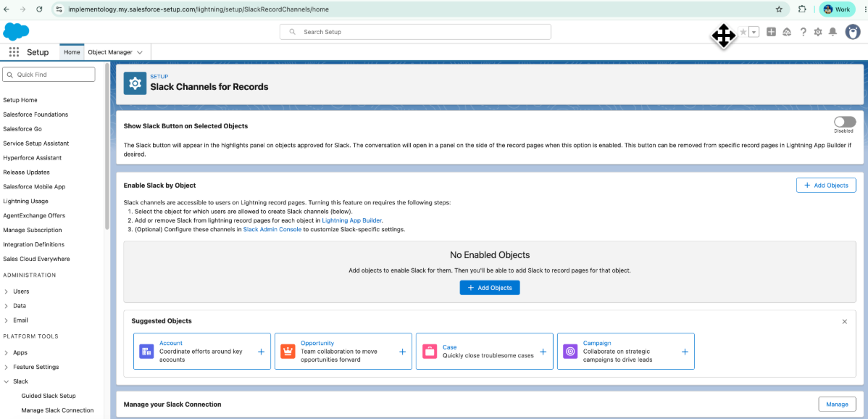868x419 pixels.
Task: Click the favorites star icon in Salesforce header
Action: [743, 32]
